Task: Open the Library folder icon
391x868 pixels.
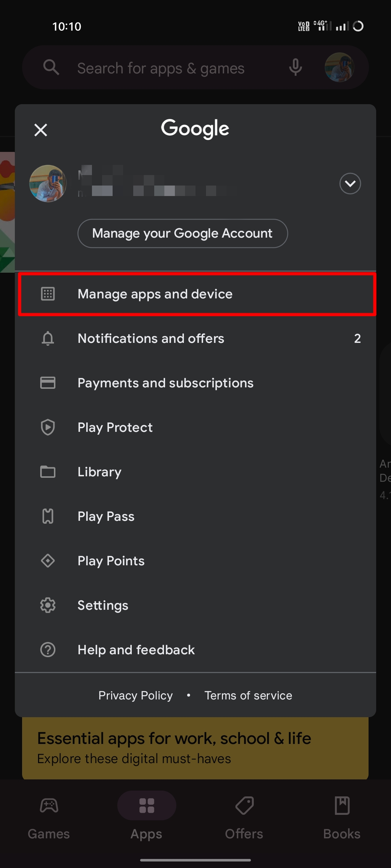Action: point(47,472)
